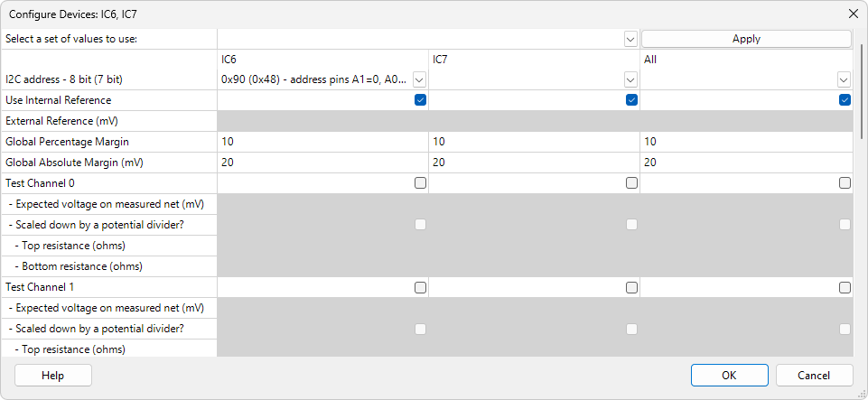Open the All column I2C address dropdown

pos(844,79)
